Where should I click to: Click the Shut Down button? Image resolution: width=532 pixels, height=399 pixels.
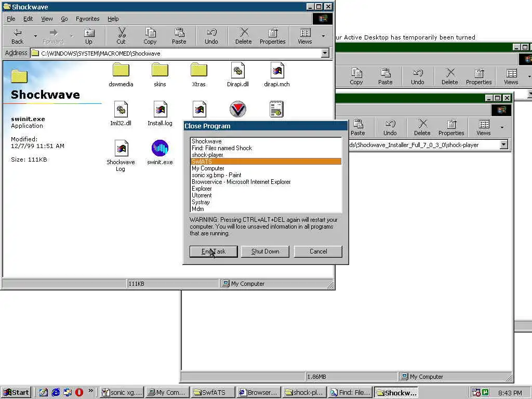[x=265, y=251]
